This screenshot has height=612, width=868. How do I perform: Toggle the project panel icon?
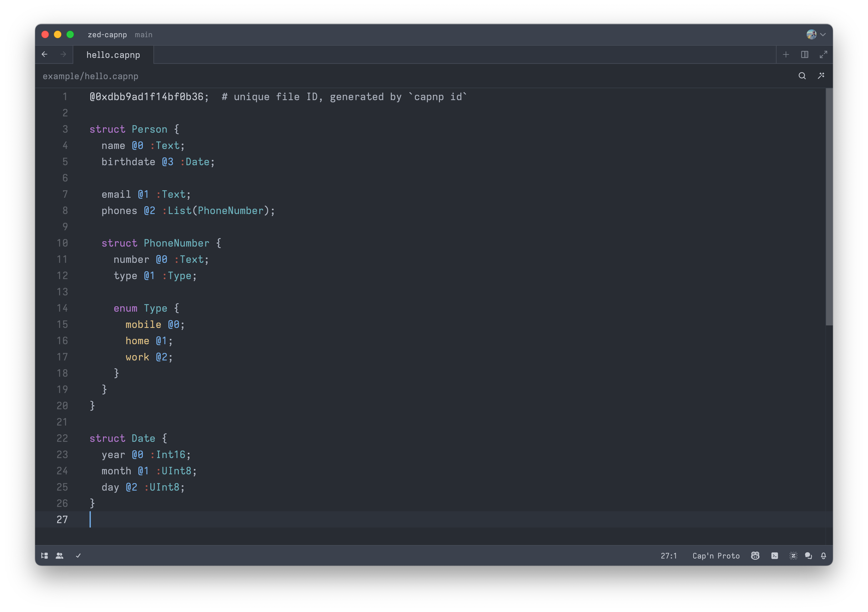click(44, 556)
